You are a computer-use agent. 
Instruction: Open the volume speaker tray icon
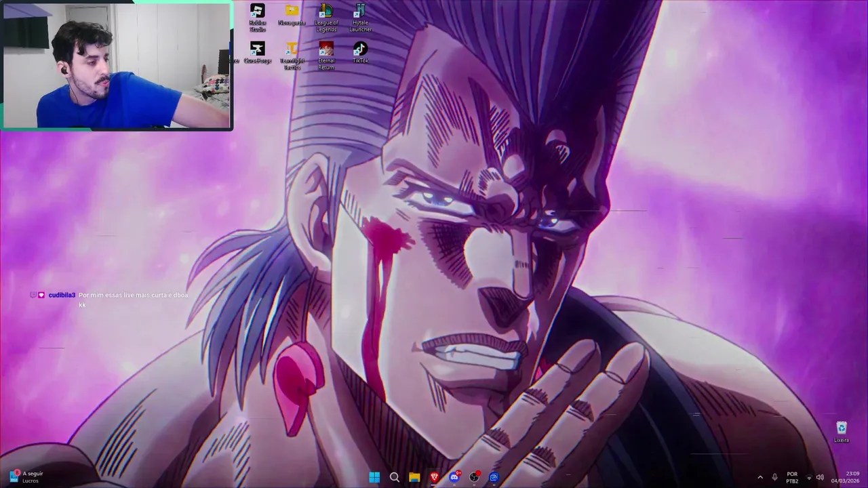coord(821,477)
